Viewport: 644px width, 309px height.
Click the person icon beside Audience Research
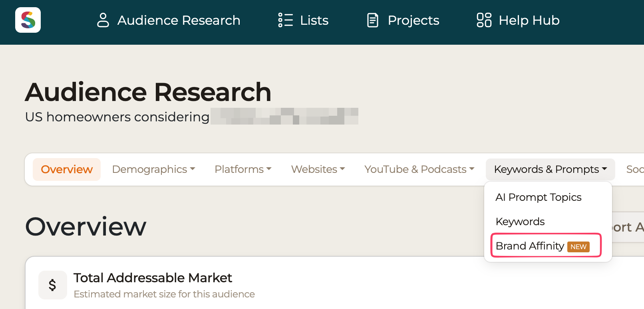[x=103, y=20]
